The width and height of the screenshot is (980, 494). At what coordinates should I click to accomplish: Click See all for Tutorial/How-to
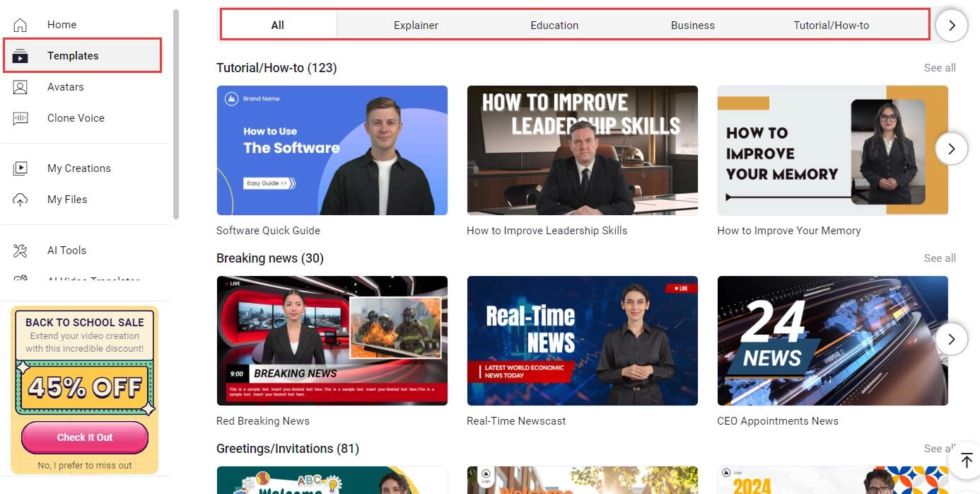[939, 68]
